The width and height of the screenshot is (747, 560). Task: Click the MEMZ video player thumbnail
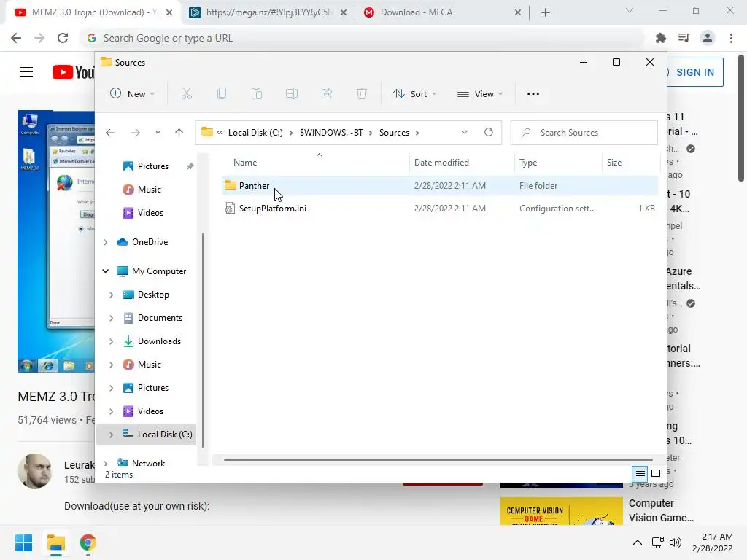click(56, 241)
